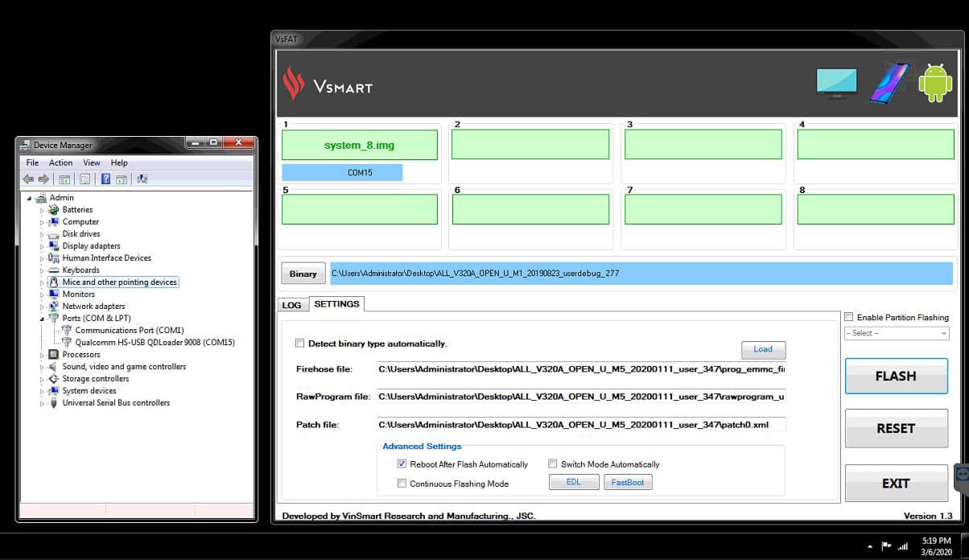This screenshot has width=969, height=560.
Task: Click the Firehose file path field
Action: pos(581,369)
